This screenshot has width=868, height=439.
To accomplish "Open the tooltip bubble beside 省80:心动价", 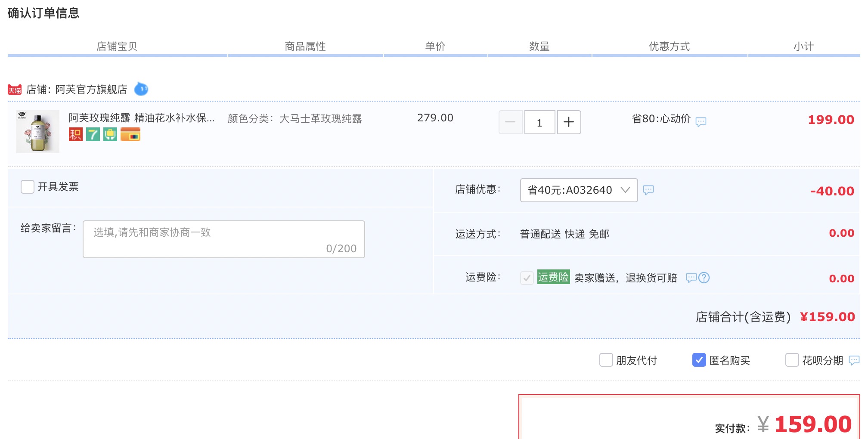I will point(701,122).
